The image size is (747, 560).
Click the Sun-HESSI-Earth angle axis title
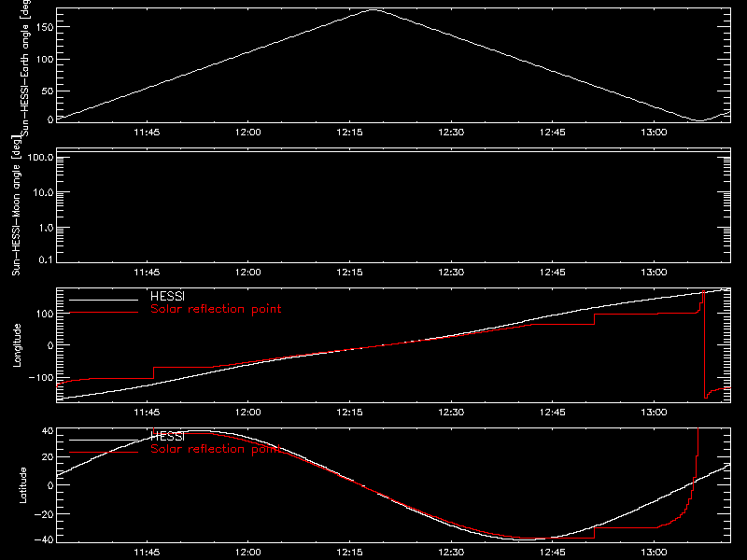(25, 66)
